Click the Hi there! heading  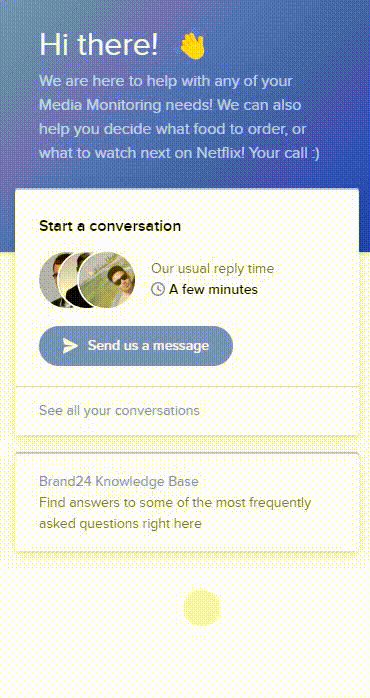[x=98, y=45]
